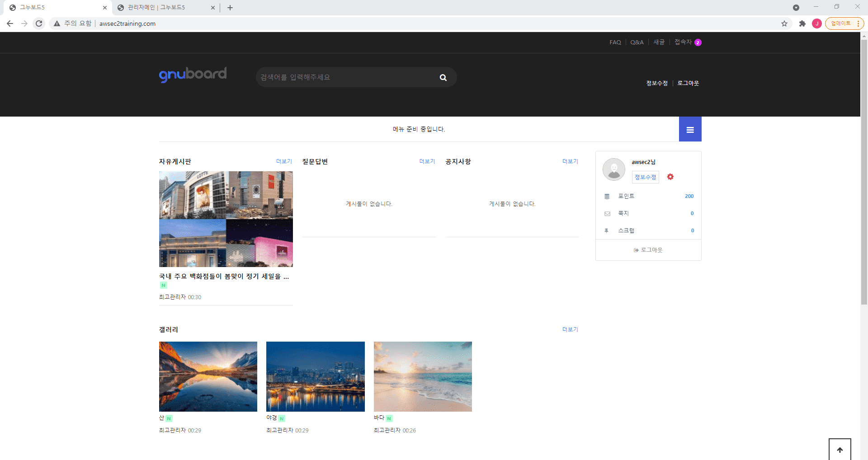The width and height of the screenshot is (868, 460).
Task: Click the 정보수정 button in the profile box
Action: coord(645,177)
